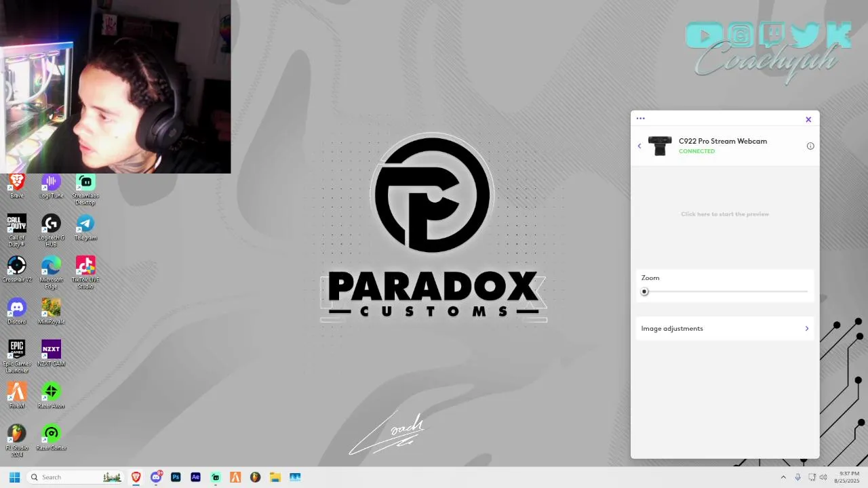Select the Razer Cortex desktop icon
The height and width of the screenshot is (488, 868).
pyautogui.click(x=51, y=438)
